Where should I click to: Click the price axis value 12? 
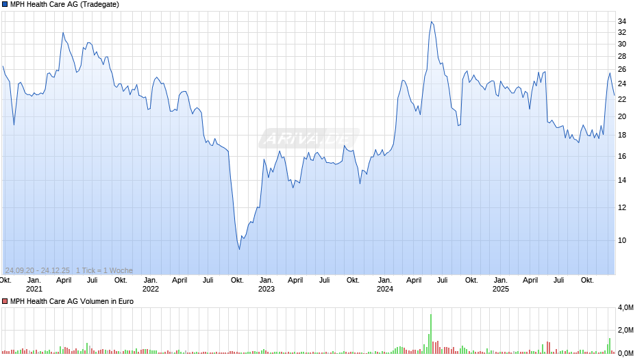pos(622,207)
